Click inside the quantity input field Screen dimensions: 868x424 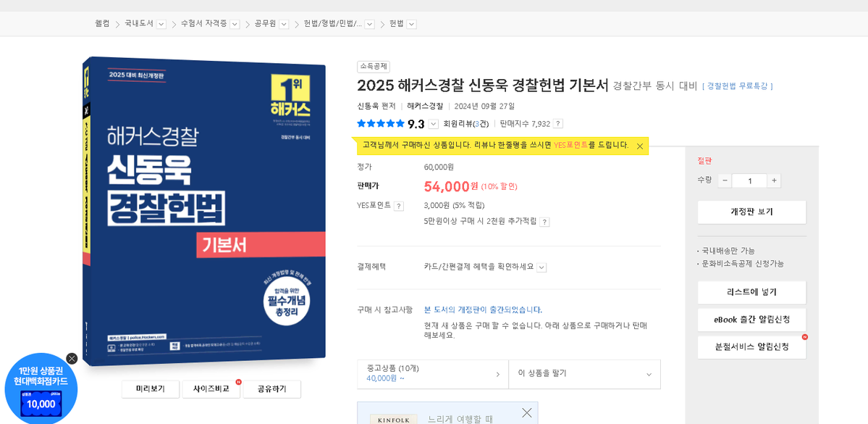(x=749, y=180)
